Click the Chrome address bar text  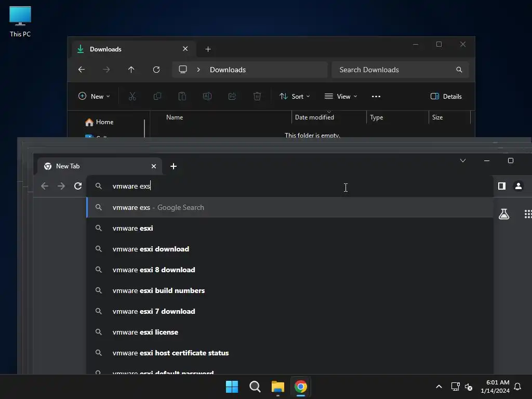pos(131,186)
